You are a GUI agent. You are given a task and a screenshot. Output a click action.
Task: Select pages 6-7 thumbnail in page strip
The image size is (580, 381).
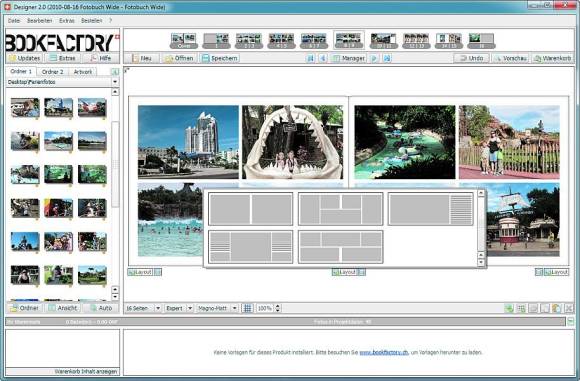314,40
